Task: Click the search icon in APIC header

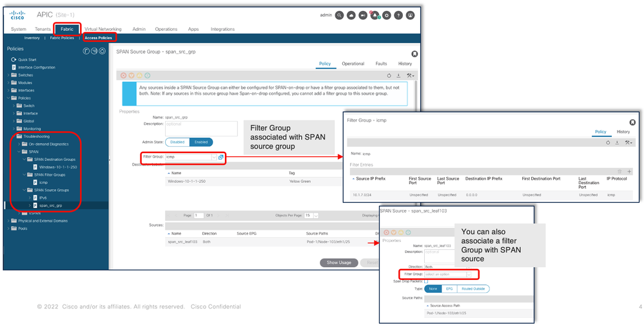Action: [339, 15]
